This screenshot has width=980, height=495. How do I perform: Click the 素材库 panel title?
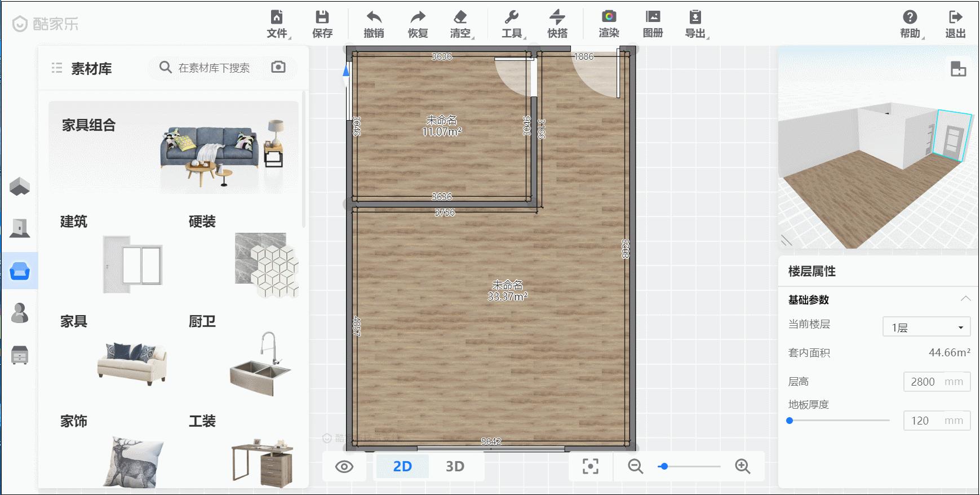91,68
